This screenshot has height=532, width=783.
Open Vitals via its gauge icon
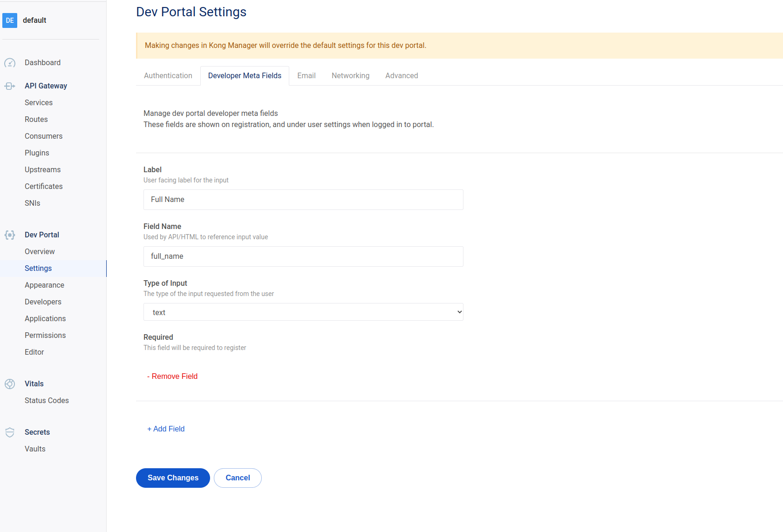(10, 384)
